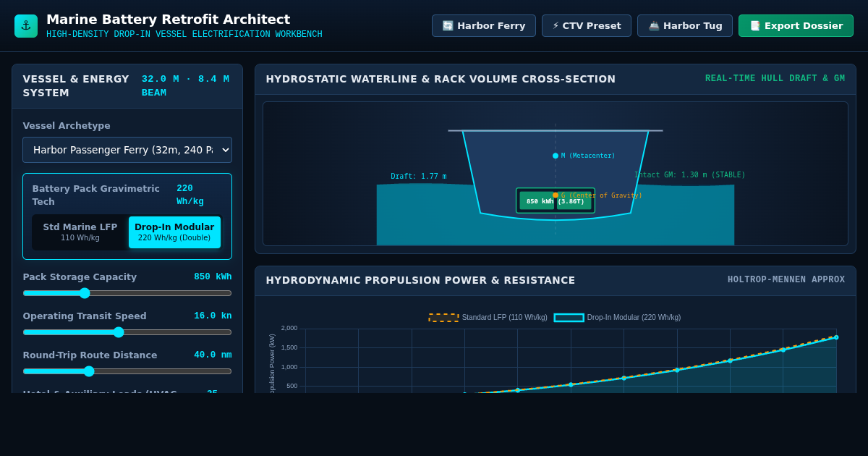
Task: Click the HOLTROP-MENNEN APPROX label
Action: (x=786, y=280)
